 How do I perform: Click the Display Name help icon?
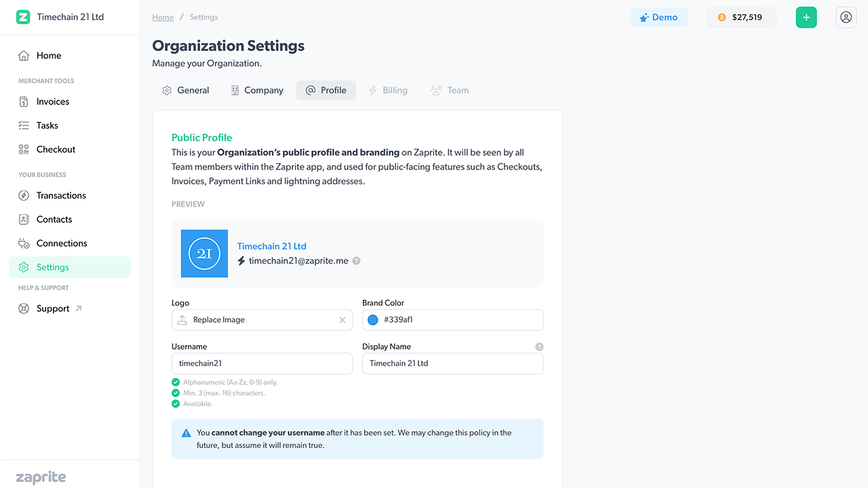tap(539, 347)
